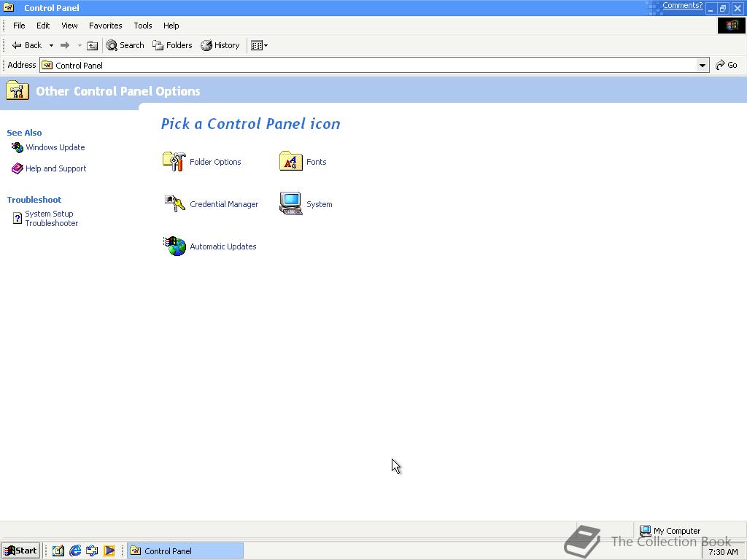Select the Control Panel taskbar button
This screenshot has height=560, width=747.
pyautogui.click(x=185, y=551)
